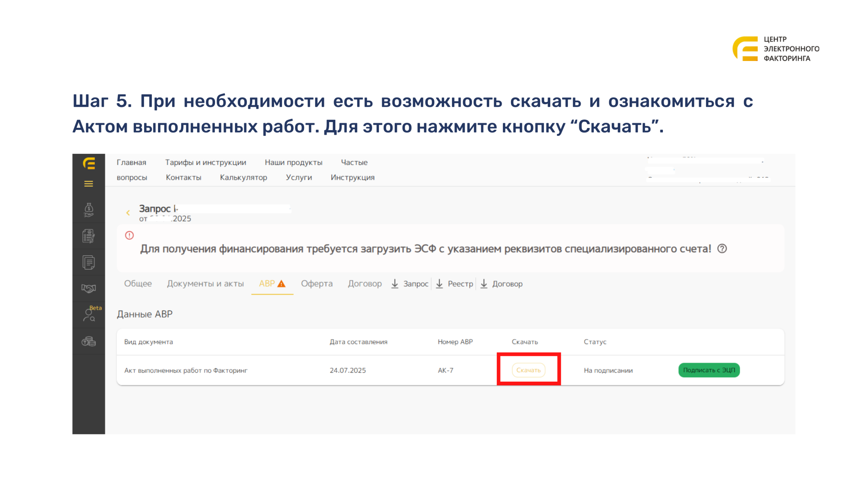Open Инструкция menu item

tap(352, 177)
